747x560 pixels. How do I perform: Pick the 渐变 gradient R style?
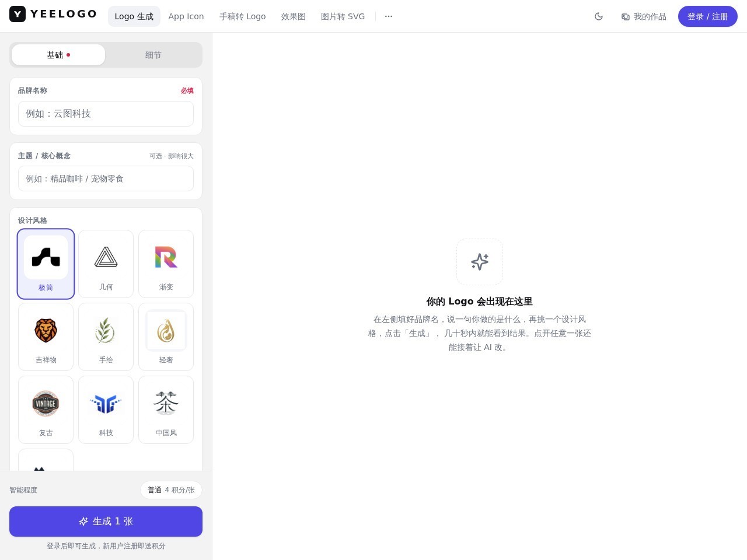pyautogui.click(x=166, y=264)
